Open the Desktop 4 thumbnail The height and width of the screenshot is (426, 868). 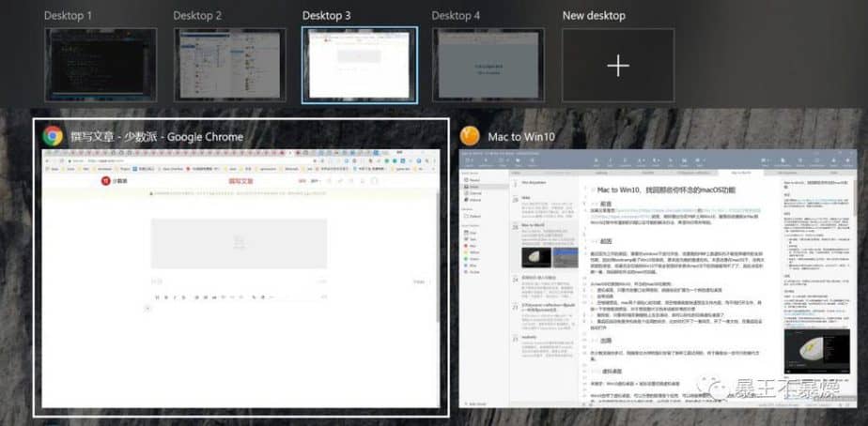(x=488, y=65)
